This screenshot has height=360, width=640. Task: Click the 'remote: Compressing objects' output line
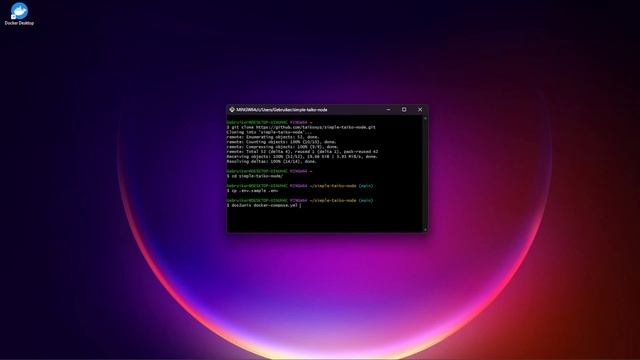tap(282, 147)
